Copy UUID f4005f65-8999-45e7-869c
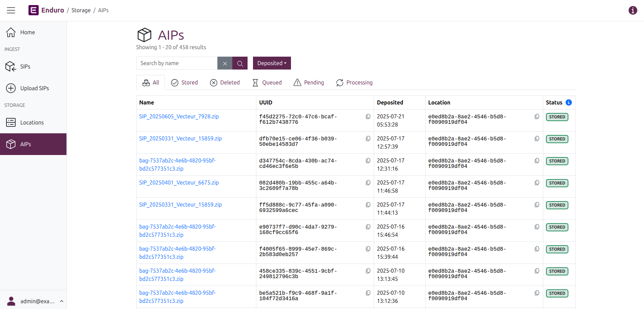 click(x=368, y=249)
